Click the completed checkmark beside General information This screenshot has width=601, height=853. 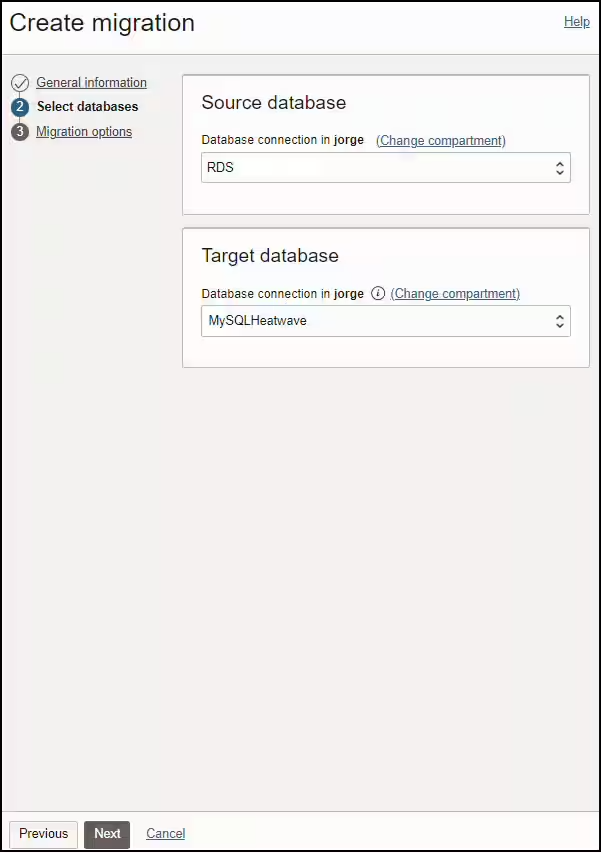(21, 82)
